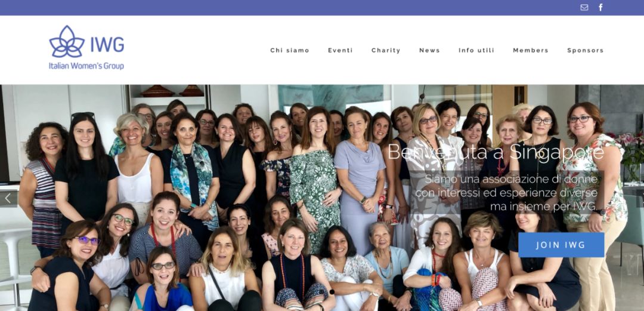Open the Members menu entry

coord(531,50)
